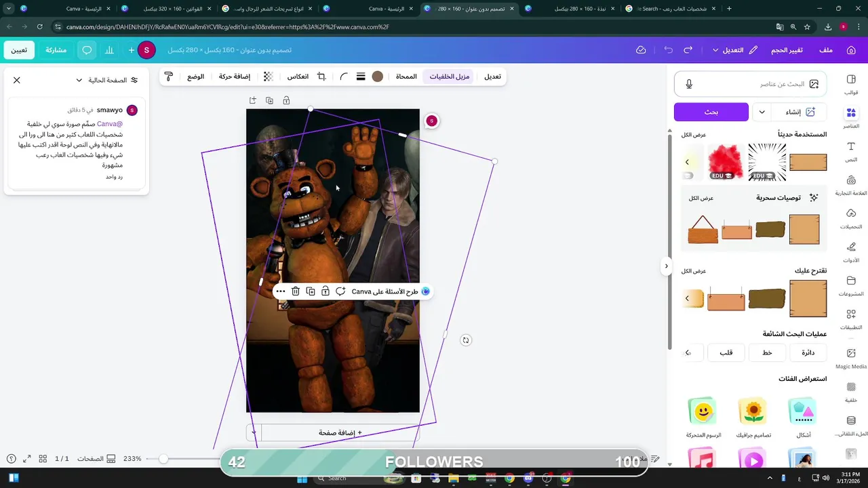Open the brown border color swatch
This screenshot has height=488, width=868.
click(x=378, y=77)
